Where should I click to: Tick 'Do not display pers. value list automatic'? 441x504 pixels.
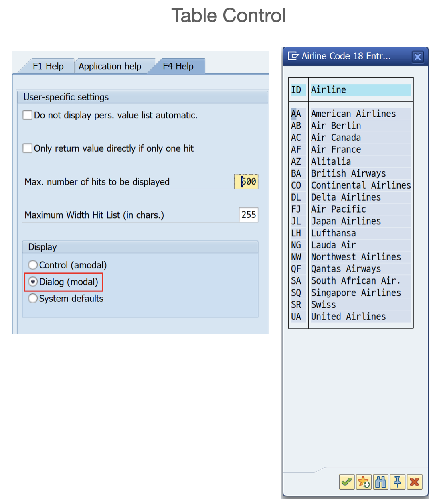click(28, 115)
